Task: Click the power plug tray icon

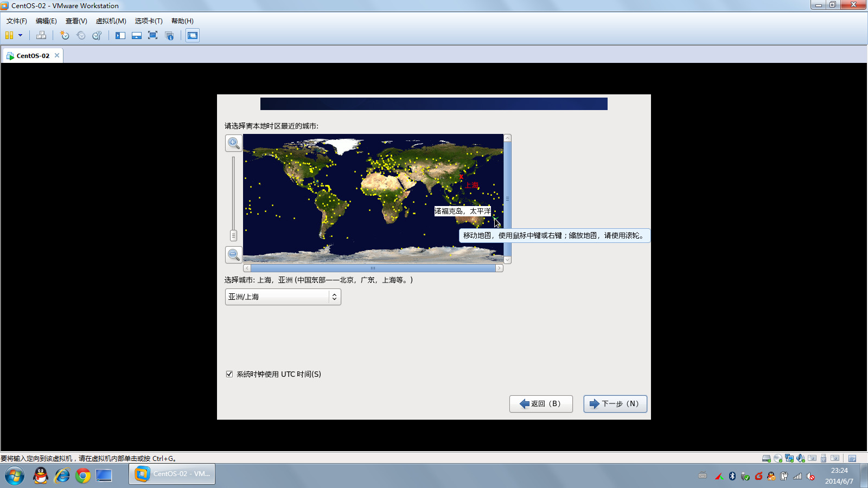Action: 784,476
